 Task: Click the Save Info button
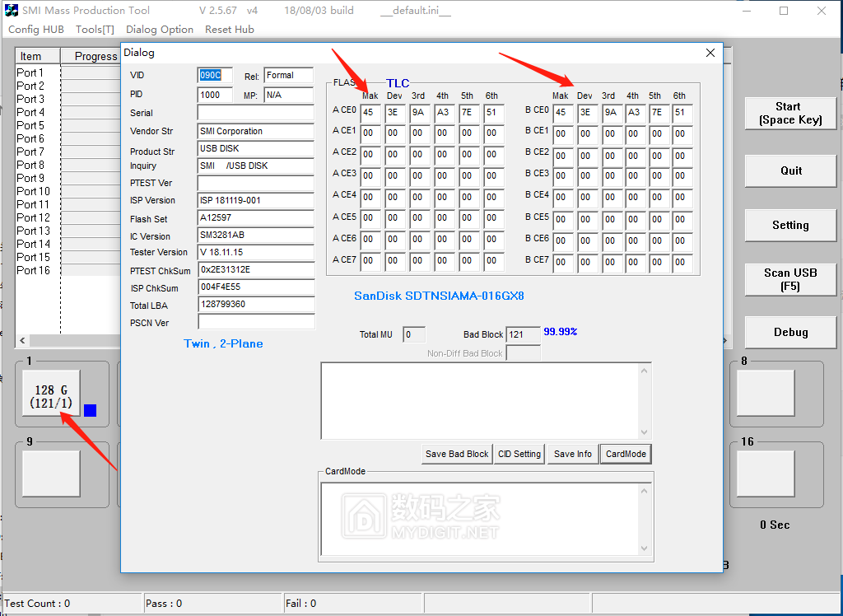[573, 454]
